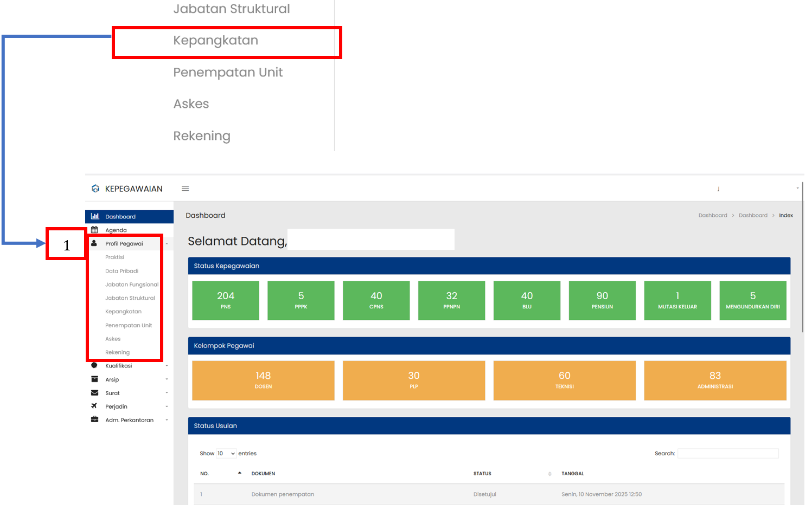Viewport: 812px width, 510px height.
Task: Click the Search input field
Action: point(727,454)
